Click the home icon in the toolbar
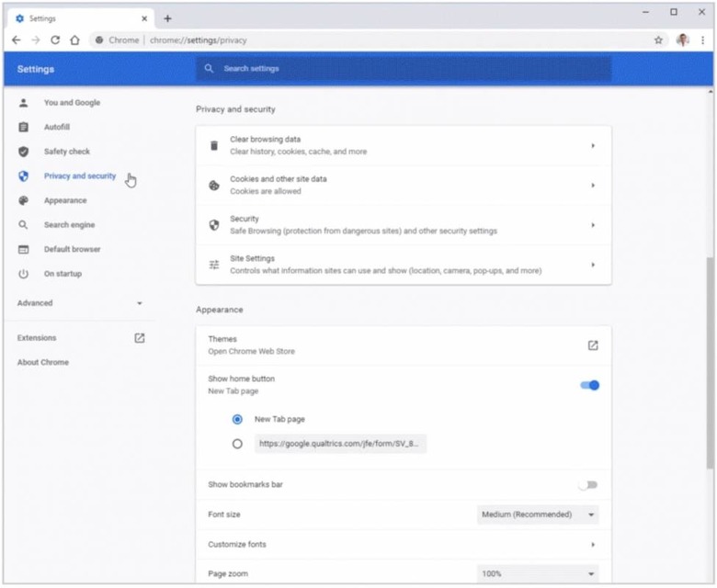717x588 pixels. pyautogui.click(x=74, y=40)
